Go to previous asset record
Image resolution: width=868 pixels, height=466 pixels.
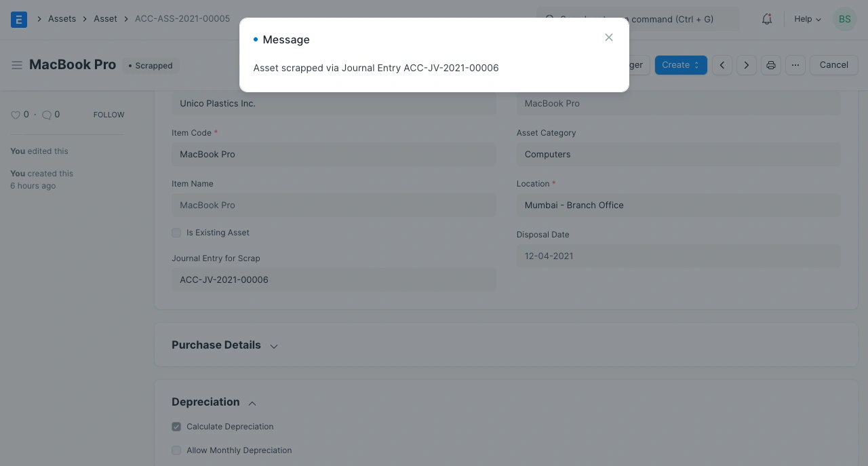point(722,65)
